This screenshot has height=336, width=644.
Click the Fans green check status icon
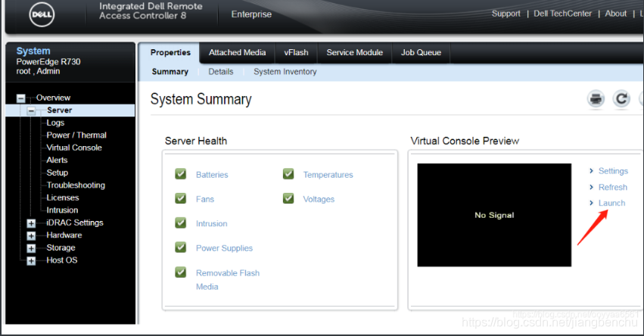point(181,198)
